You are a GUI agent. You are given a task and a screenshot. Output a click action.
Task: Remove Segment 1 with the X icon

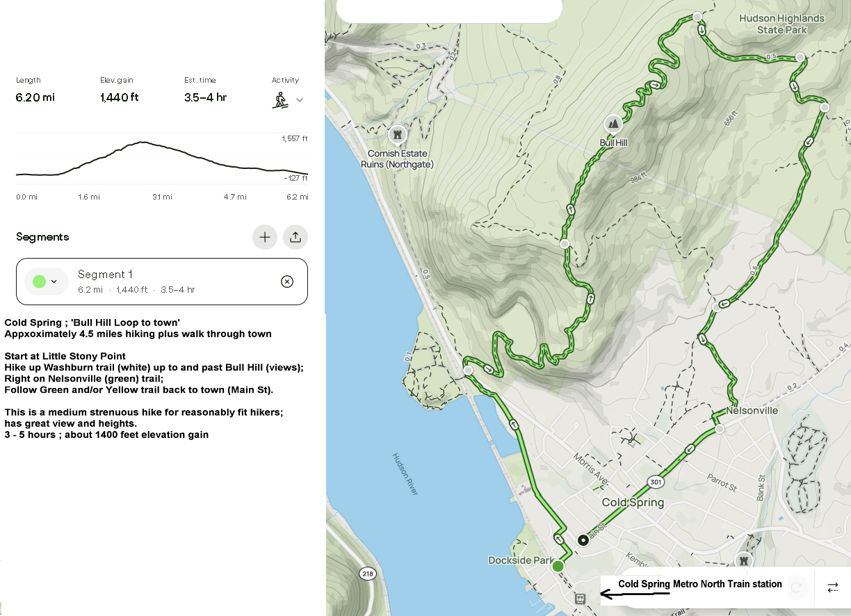coord(287,282)
